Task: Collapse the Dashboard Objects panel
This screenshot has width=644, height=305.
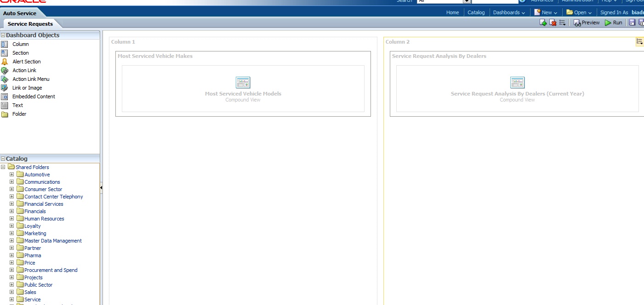Action: pos(3,35)
